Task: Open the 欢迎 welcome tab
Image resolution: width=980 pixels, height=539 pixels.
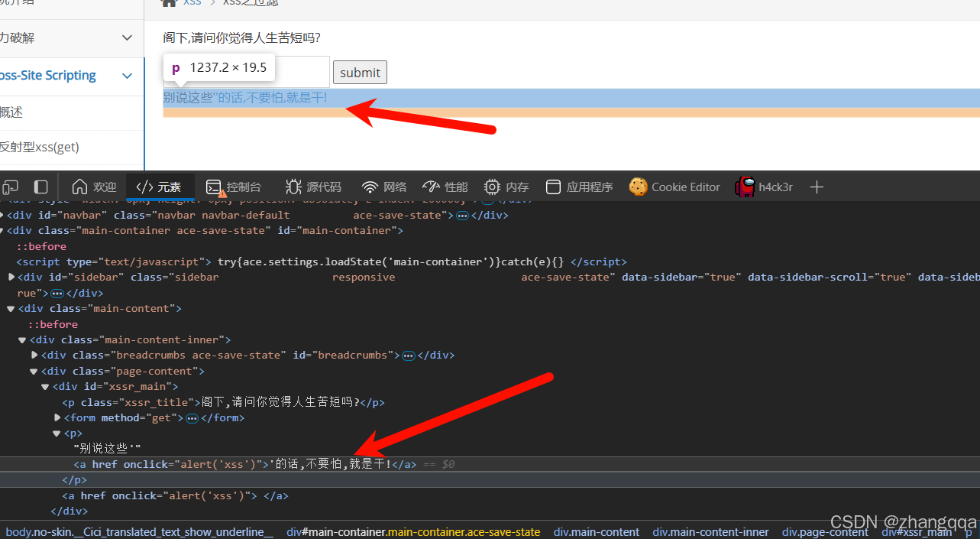Action: (x=94, y=187)
